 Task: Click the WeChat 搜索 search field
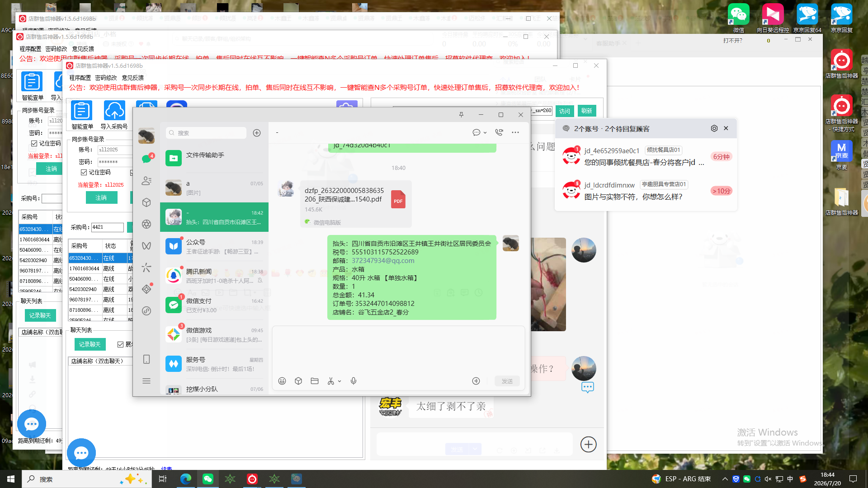[x=206, y=133]
